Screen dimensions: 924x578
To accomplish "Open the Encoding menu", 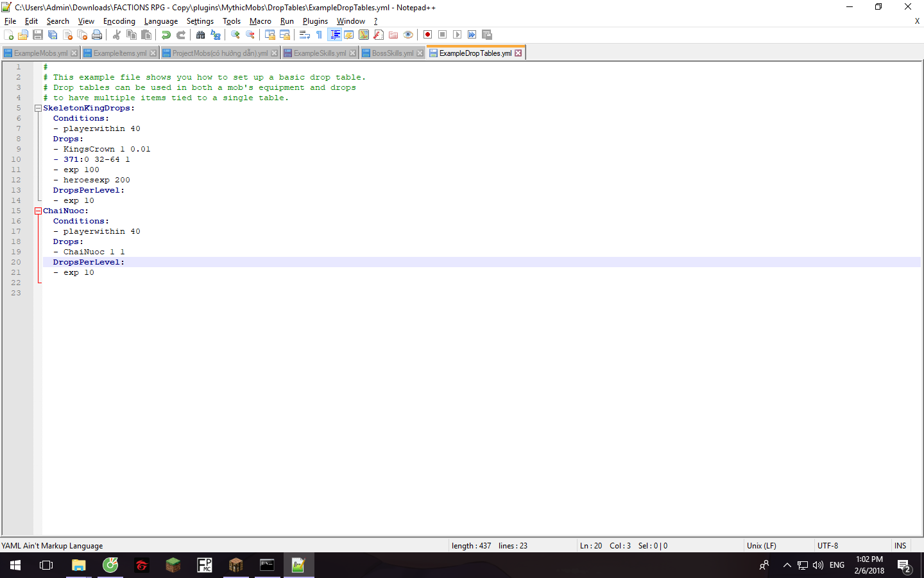I will coord(119,21).
